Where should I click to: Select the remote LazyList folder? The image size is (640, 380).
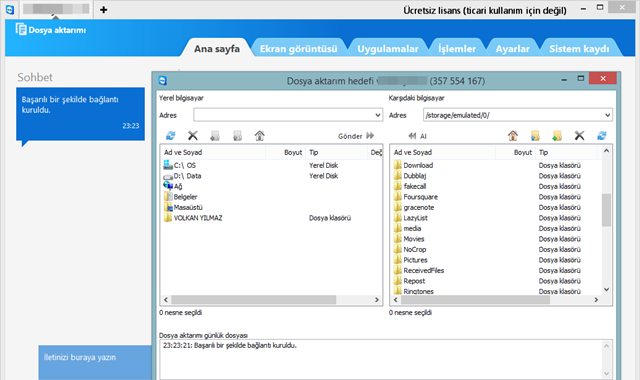411,218
